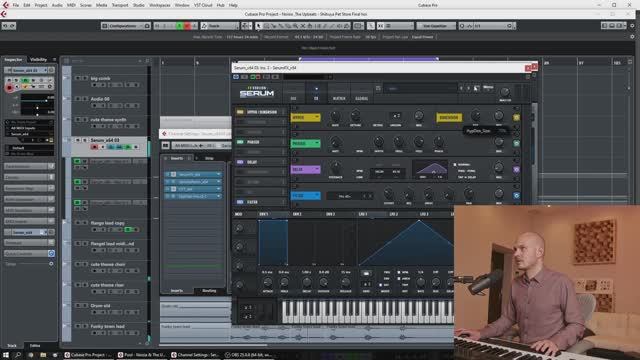Click the Inspector record enable button
The height and width of the screenshot is (360, 640).
coord(9,87)
